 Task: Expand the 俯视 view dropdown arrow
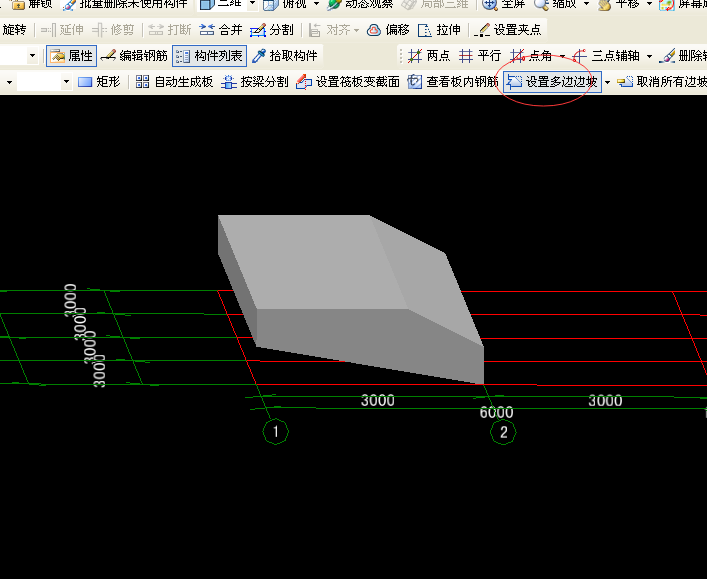click(x=317, y=4)
